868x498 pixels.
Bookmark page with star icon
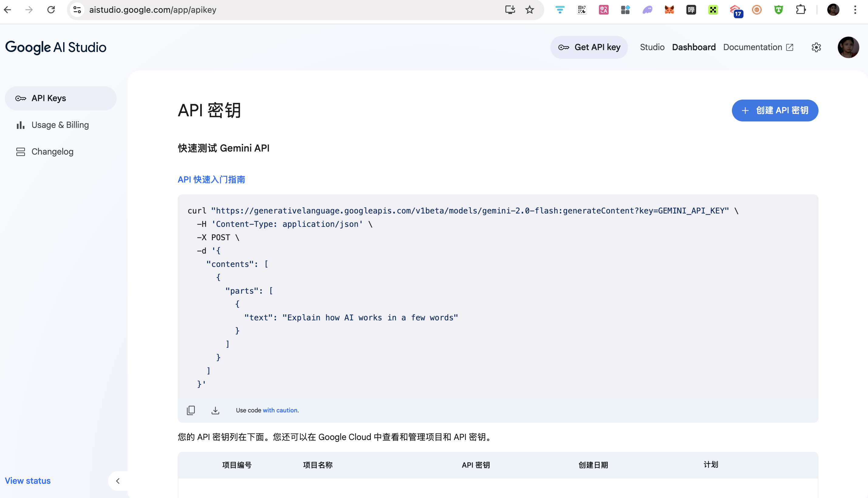coord(529,10)
